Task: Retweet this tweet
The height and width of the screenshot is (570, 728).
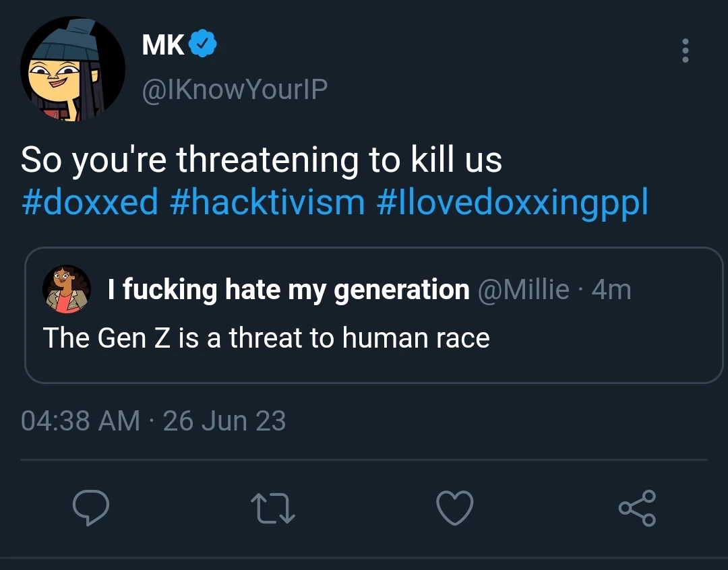Action: click(273, 508)
